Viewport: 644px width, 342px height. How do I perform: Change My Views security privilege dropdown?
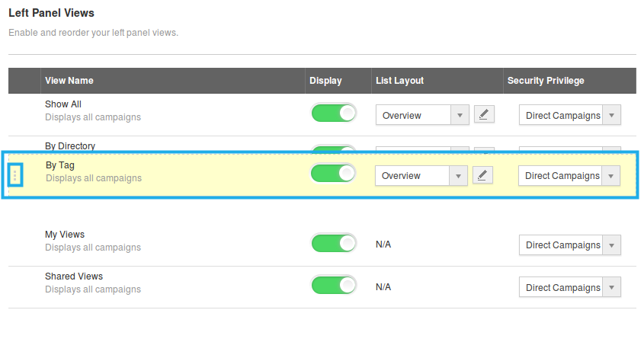click(x=570, y=245)
